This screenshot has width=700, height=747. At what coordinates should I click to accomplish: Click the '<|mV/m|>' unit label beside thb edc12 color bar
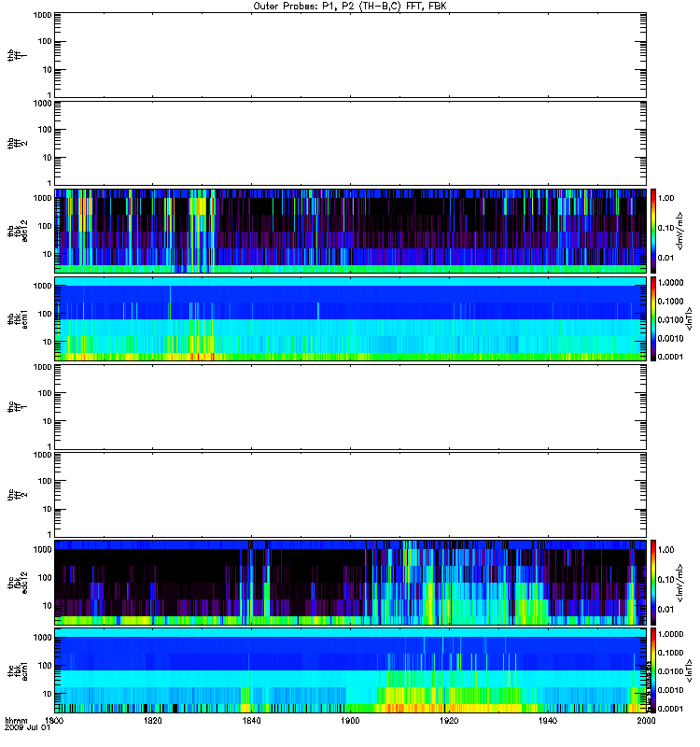[x=680, y=231]
